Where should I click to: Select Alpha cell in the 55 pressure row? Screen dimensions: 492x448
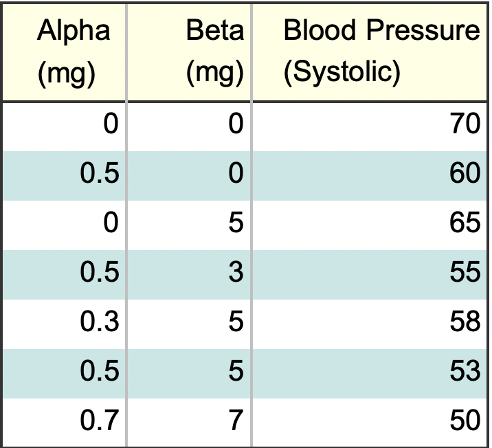(x=100, y=273)
